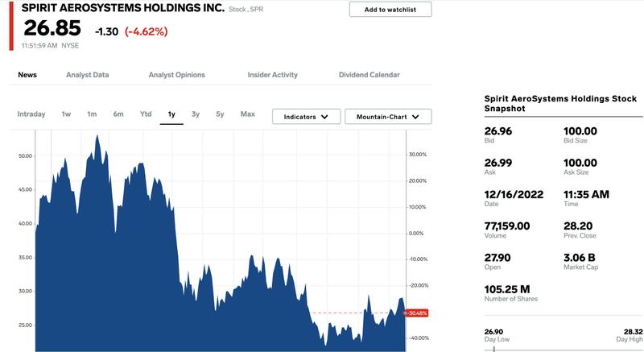Click the Number of Shares 105.25 M
Screen dimensions: 644x352
point(507,289)
